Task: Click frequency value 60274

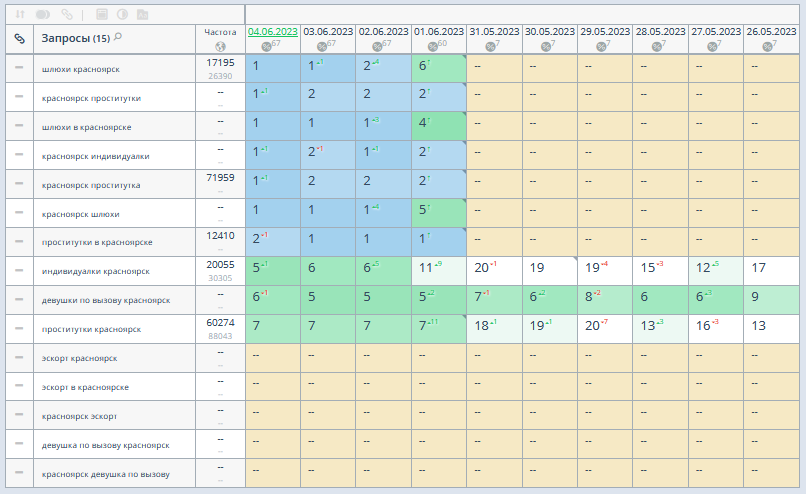Action: (220, 323)
